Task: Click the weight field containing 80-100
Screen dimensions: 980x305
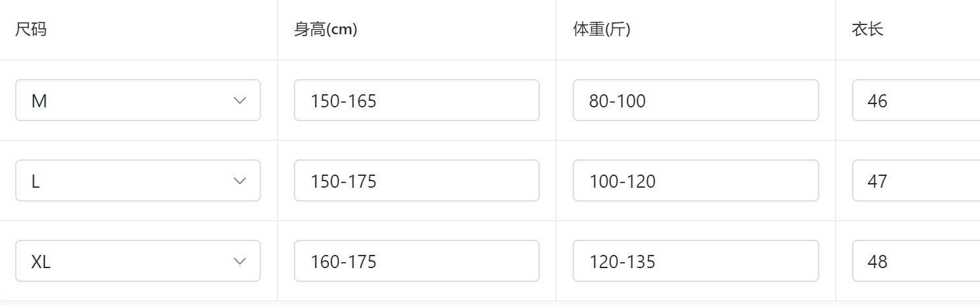Action: tap(695, 101)
